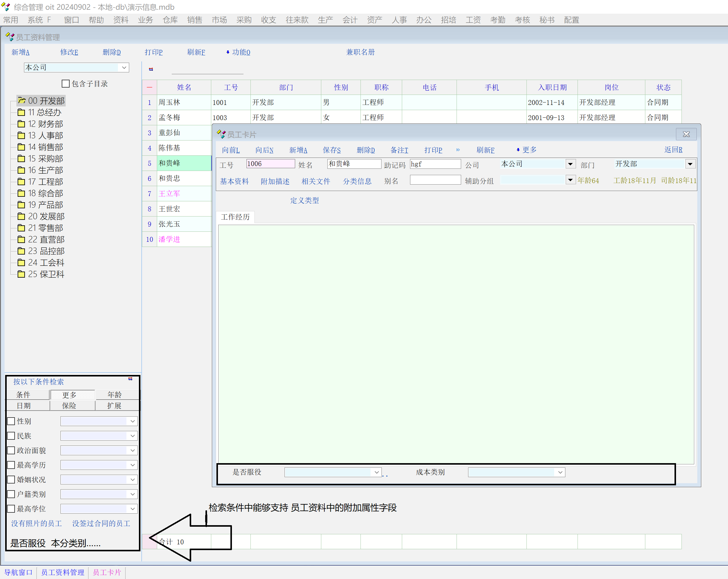Click the red minus table corner icon
728x579 pixels.
(x=150, y=88)
